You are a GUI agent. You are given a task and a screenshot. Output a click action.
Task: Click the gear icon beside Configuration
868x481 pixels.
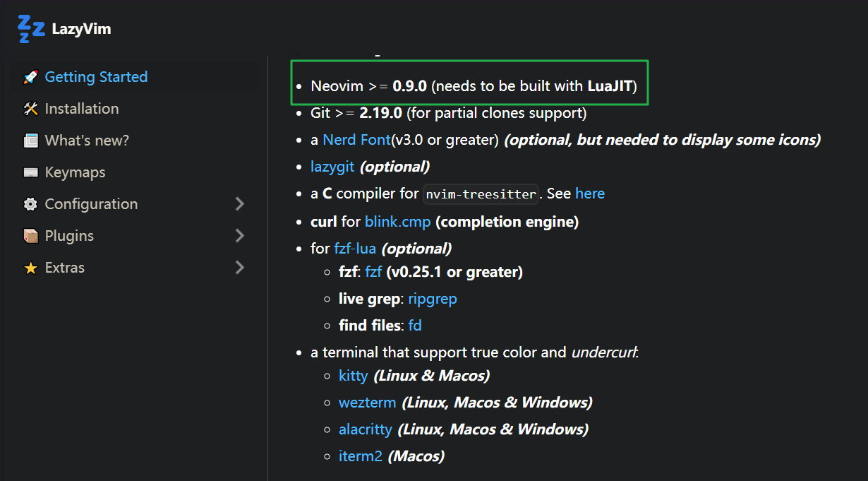coord(30,204)
